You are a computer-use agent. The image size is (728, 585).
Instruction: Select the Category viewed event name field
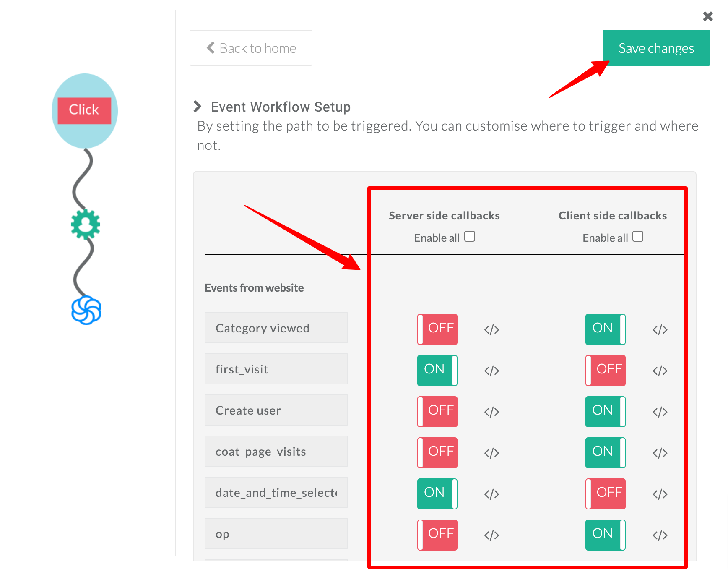click(x=276, y=328)
